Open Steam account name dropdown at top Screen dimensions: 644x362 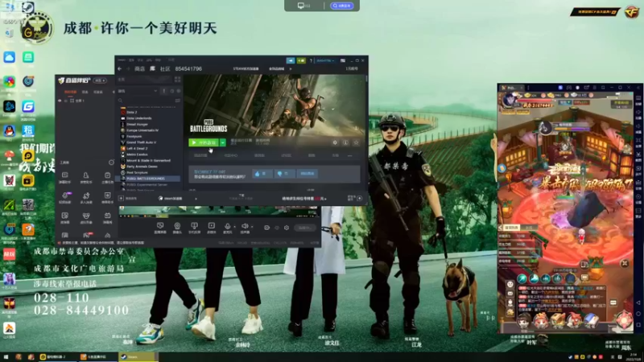pos(326,60)
